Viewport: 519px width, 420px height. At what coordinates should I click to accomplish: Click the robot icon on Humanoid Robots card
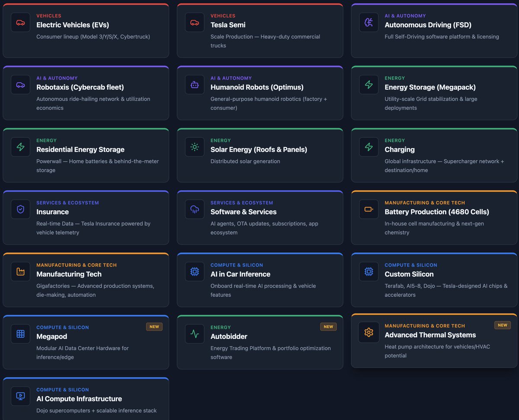(195, 85)
